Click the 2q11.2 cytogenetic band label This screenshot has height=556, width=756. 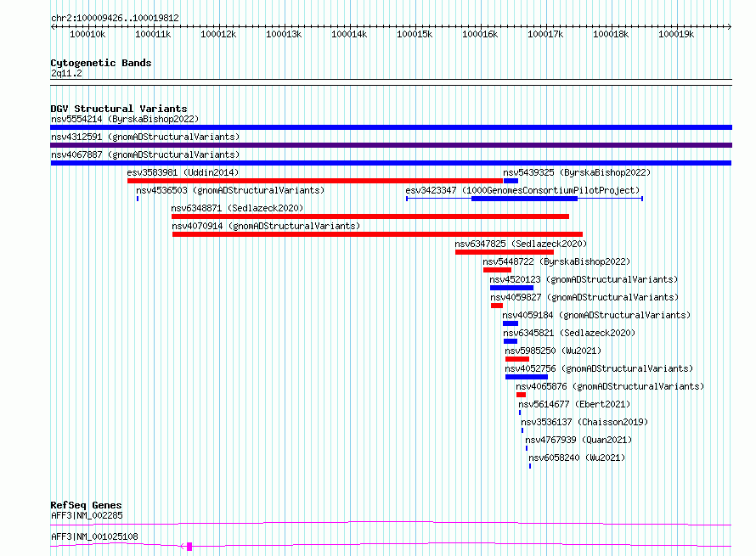point(66,73)
